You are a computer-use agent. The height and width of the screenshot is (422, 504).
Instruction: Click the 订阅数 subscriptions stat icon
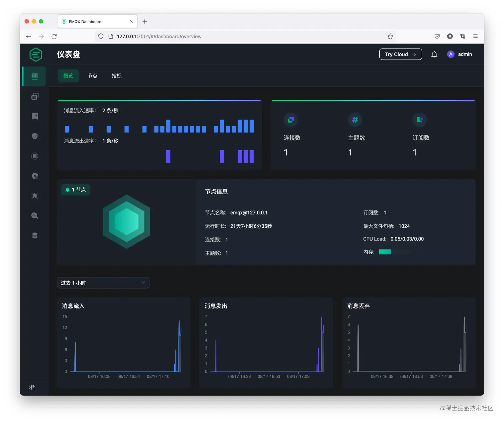click(419, 120)
